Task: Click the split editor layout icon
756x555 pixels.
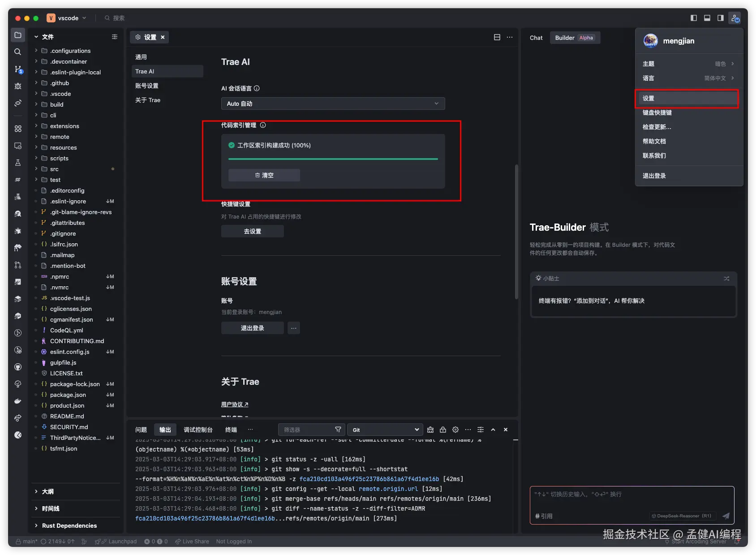Action: 497,37
